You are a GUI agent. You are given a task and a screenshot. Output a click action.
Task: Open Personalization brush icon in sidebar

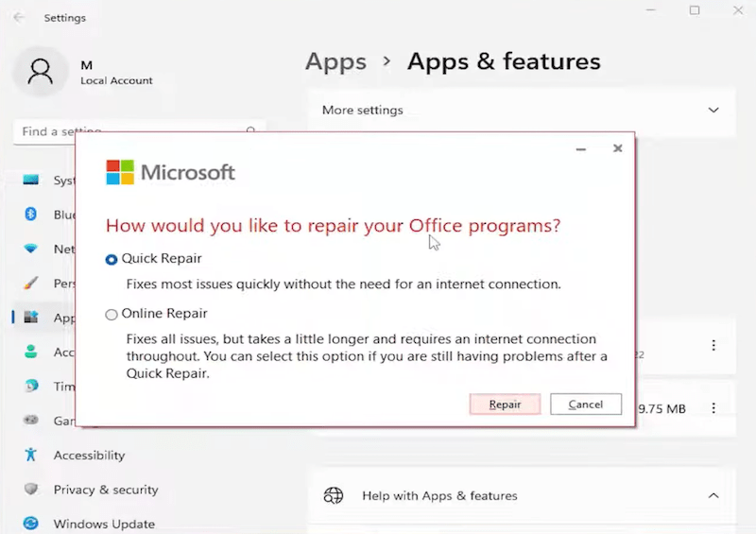point(31,283)
